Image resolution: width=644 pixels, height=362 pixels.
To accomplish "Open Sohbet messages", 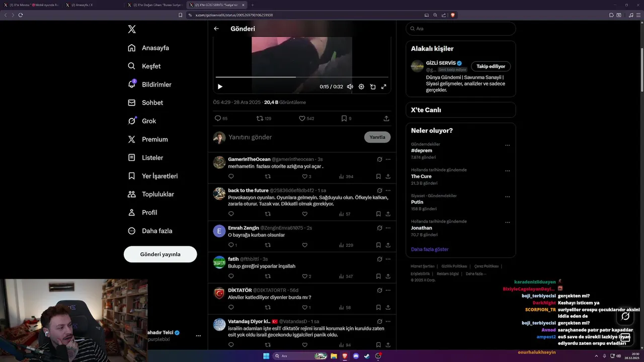I will coord(145,103).
